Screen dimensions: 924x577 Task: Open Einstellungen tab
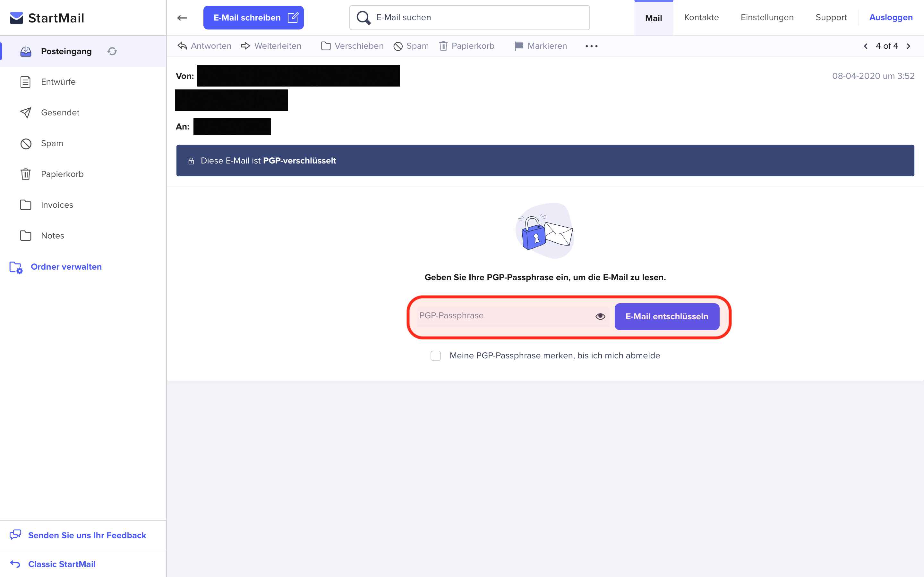[x=767, y=18]
